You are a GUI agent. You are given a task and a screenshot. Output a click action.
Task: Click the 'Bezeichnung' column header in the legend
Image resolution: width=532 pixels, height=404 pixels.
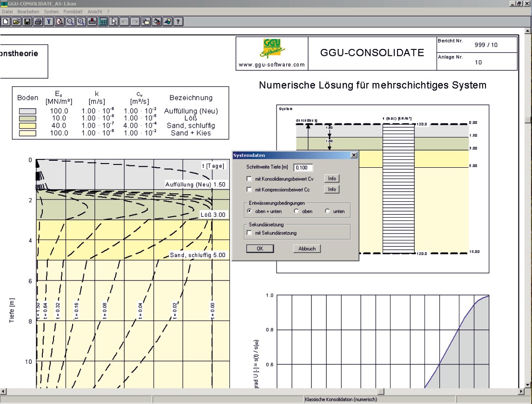point(191,98)
